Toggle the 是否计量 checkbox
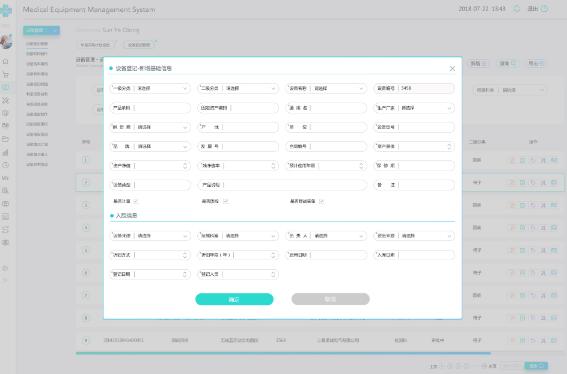The width and height of the screenshot is (567, 374). pos(136,201)
